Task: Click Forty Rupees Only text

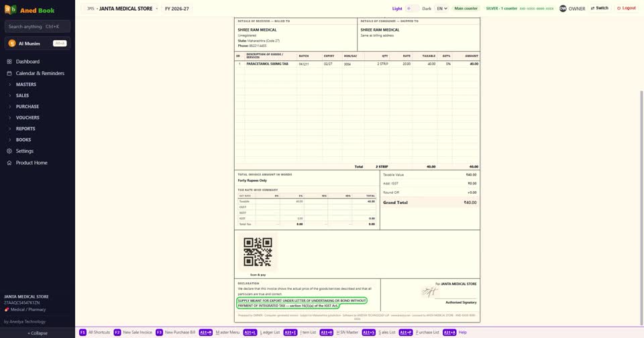Action: coord(252,180)
